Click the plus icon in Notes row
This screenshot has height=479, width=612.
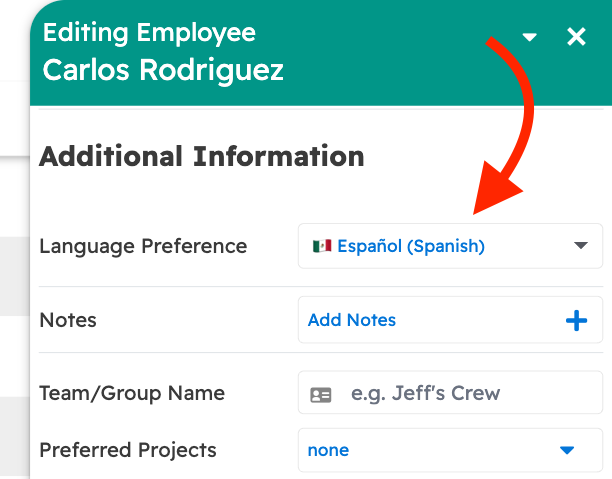point(577,321)
